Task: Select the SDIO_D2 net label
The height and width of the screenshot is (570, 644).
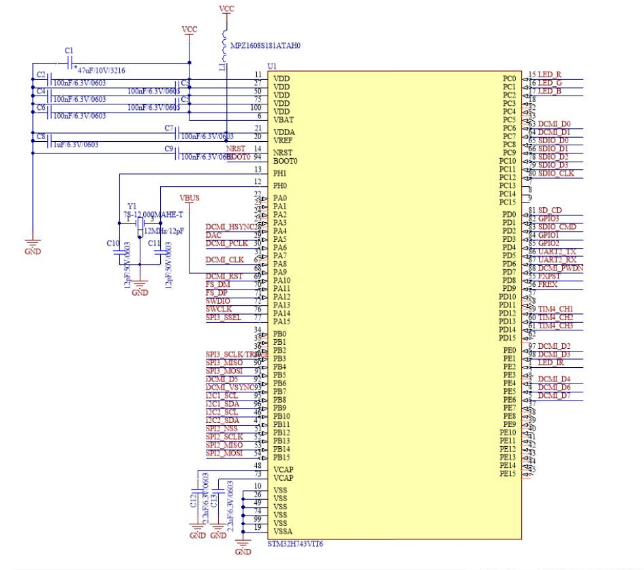Action: pos(553,156)
